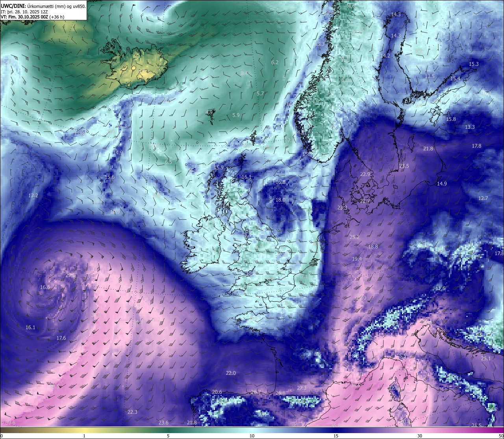
Task: Click the 22.0 value label
Action: pos(231,373)
